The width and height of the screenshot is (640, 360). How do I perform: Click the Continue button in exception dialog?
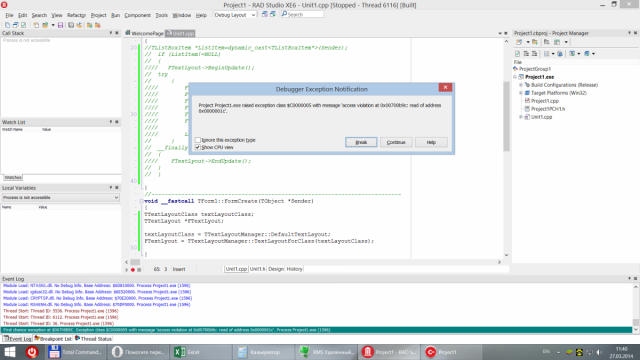(x=396, y=142)
